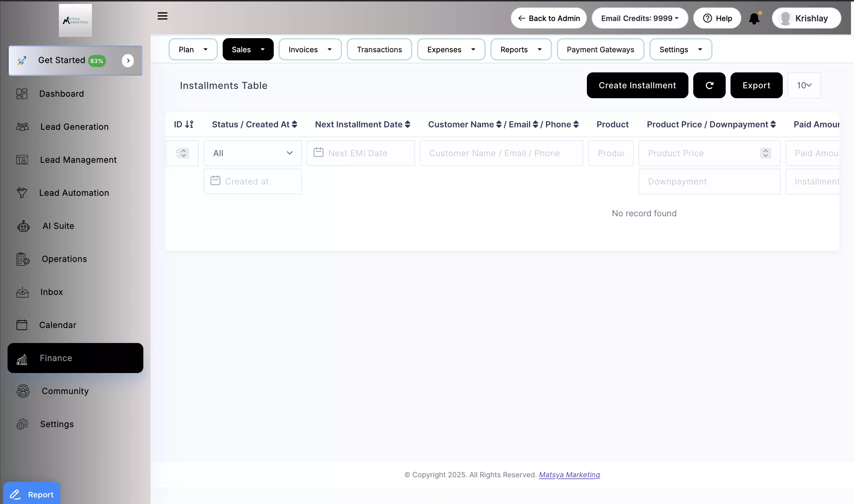Click the Operations clipboard icon

click(23, 259)
